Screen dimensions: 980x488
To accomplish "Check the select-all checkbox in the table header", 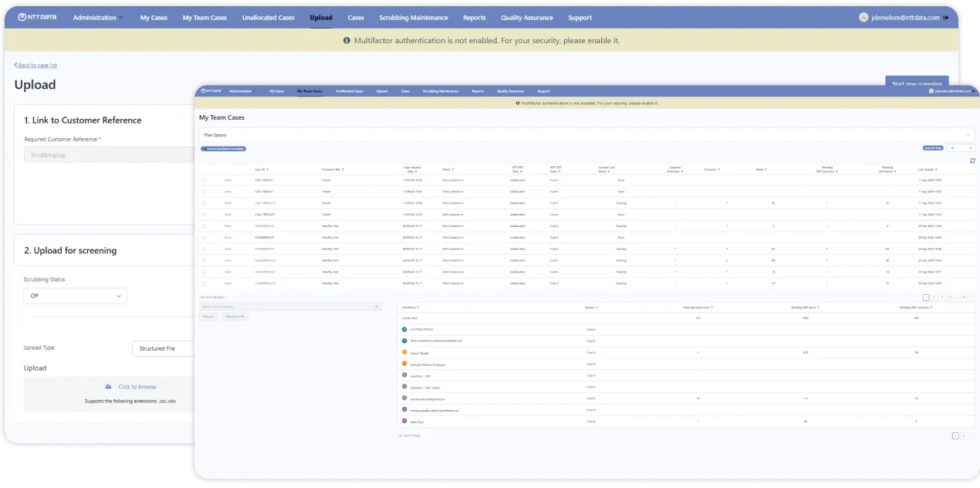I will [203, 171].
